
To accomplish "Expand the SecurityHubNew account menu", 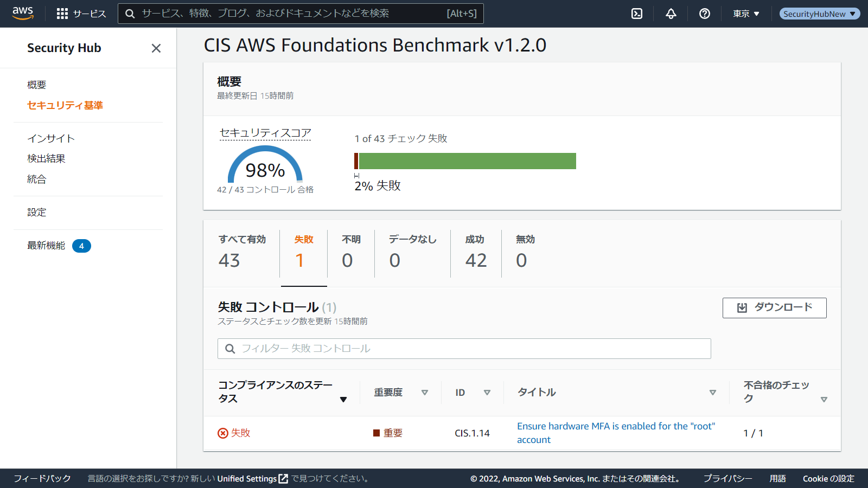I will click(x=819, y=14).
